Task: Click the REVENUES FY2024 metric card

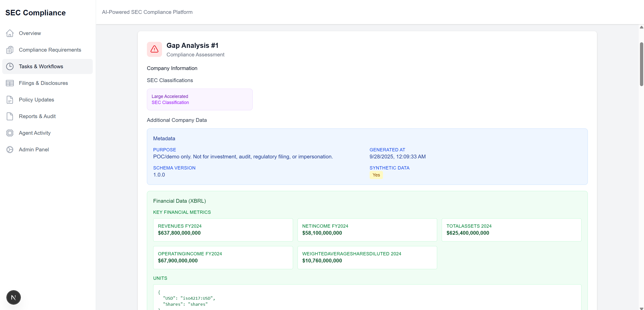Action: tap(223, 230)
